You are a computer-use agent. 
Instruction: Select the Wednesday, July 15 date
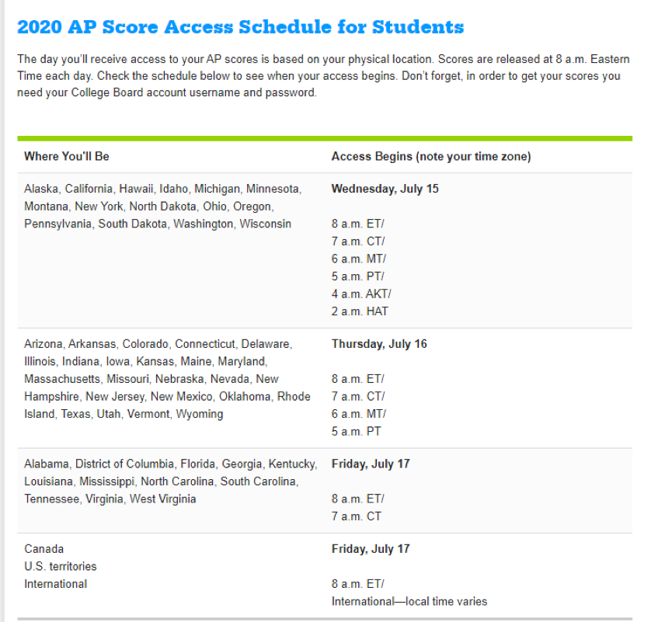[385, 189]
